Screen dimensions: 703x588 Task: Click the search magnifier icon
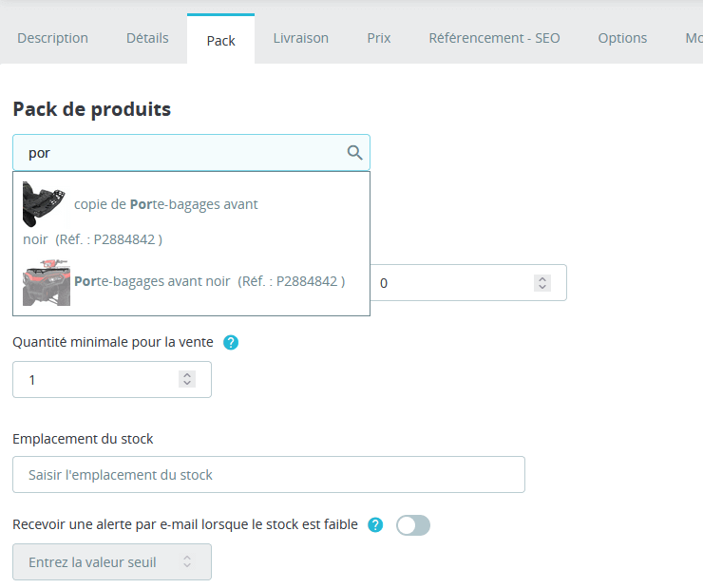point(354,152)
